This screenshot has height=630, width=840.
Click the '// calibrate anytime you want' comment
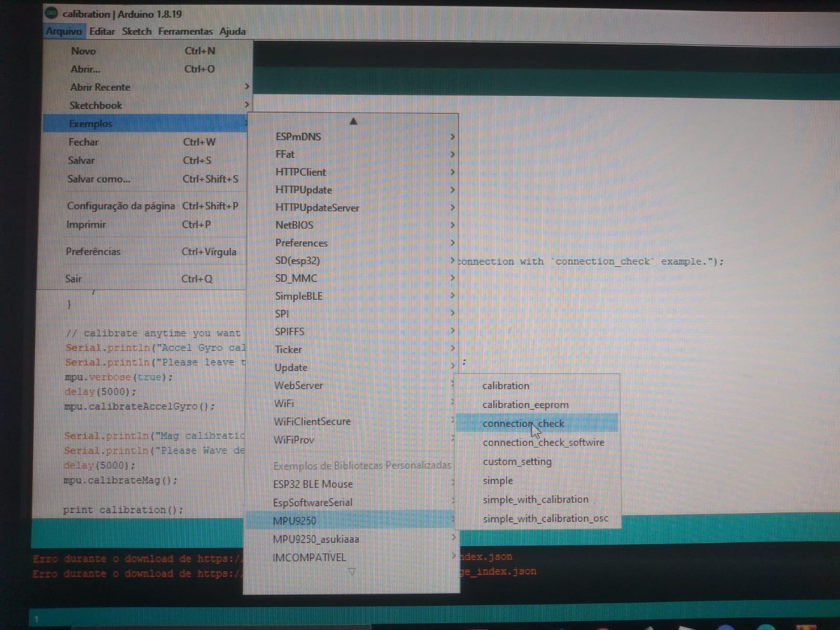pyautogui.click(x=153, y=333)
